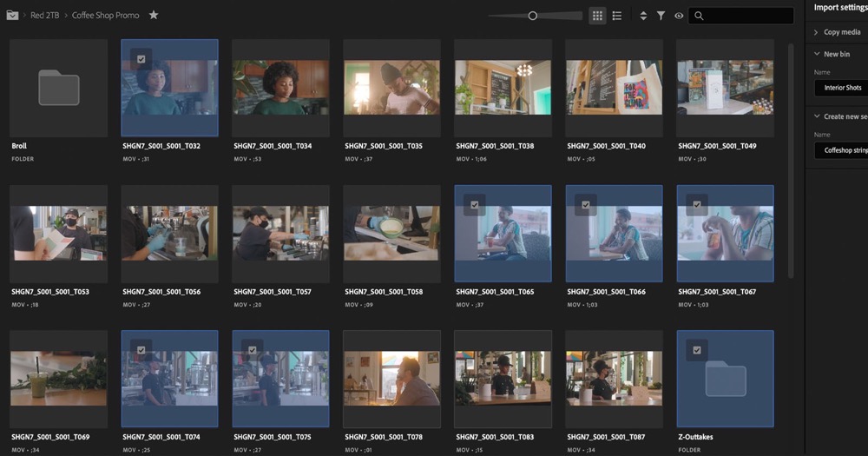Open the Broll folder
Viewport: 868px width, 456px height.
(x=58, y=88)
